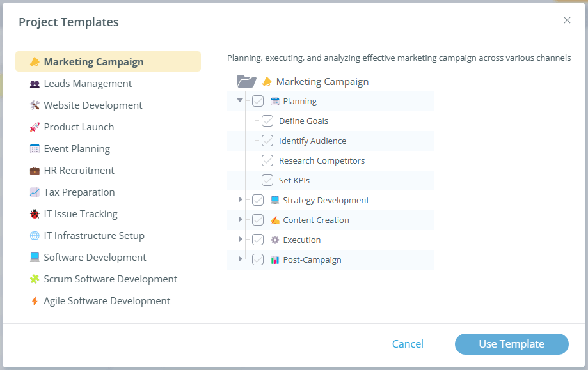The width and height of the screenshot is (588, 370).
Task: Click the Product Launch rocket icon
Action: tap(34, 127)
